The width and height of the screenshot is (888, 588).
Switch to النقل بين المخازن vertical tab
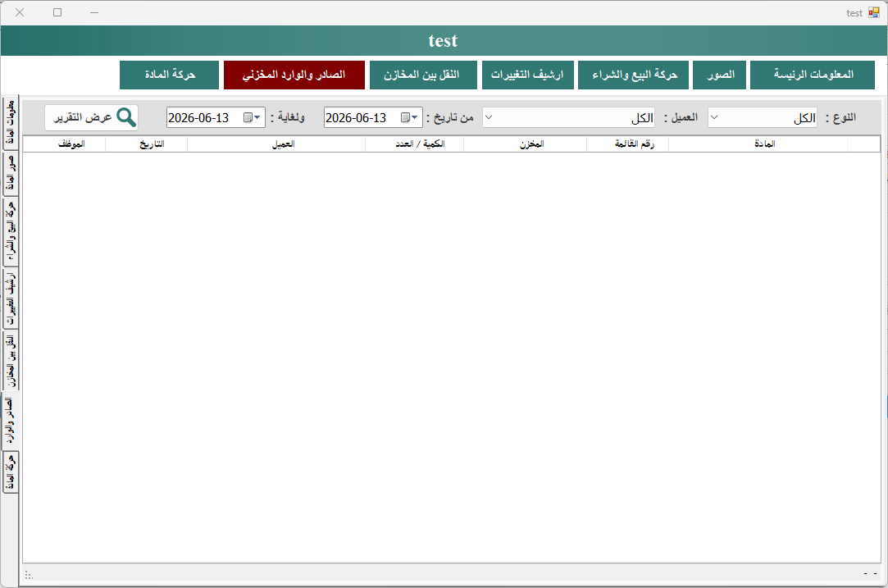10,359
